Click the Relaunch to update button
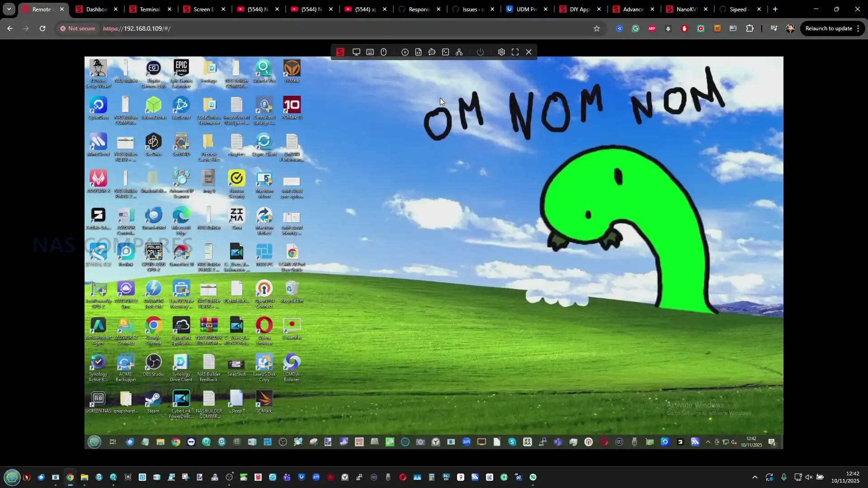The width and height of the screenshot is (868, 488). click(828, 28)
